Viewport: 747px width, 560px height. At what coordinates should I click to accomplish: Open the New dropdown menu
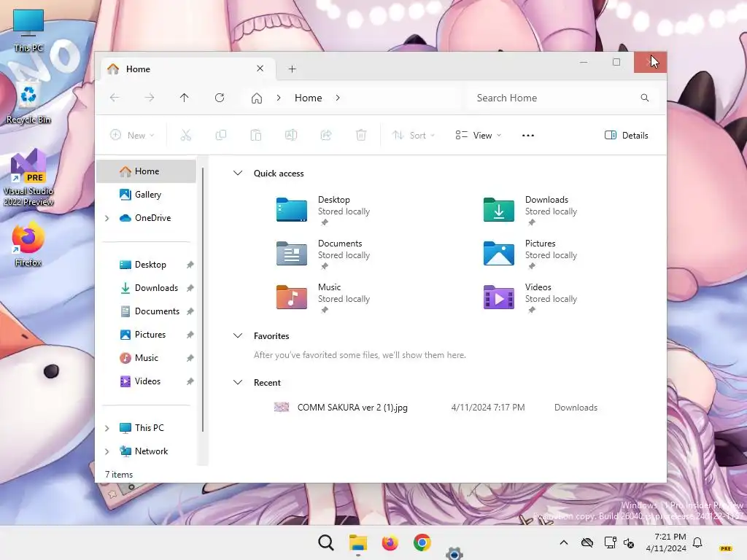pyautogui.click(x=132, y=135)
